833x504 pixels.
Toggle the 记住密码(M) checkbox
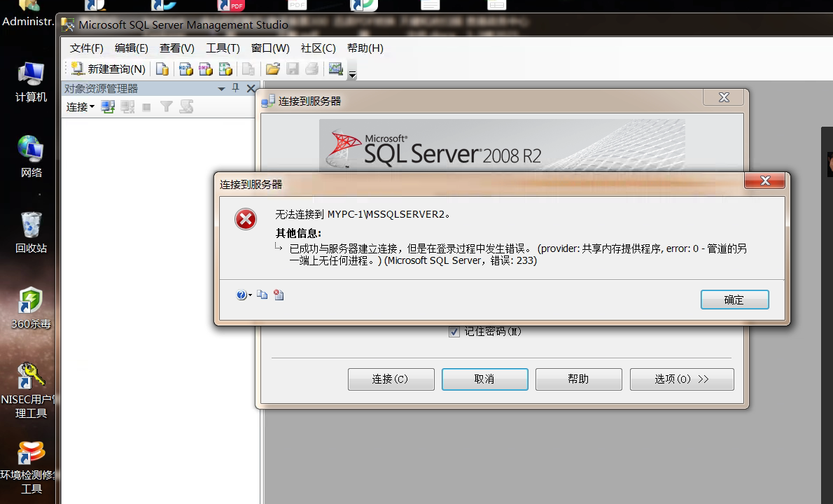(x=454, y=331)
